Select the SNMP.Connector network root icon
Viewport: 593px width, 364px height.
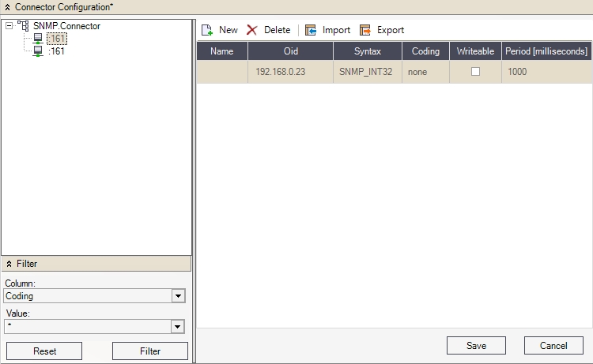coord(23,26)
